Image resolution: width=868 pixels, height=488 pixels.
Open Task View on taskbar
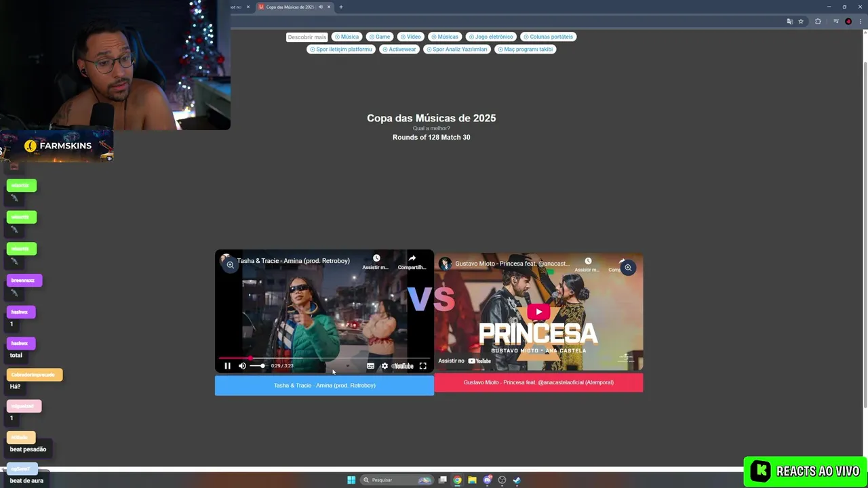(x=443, y=480)
